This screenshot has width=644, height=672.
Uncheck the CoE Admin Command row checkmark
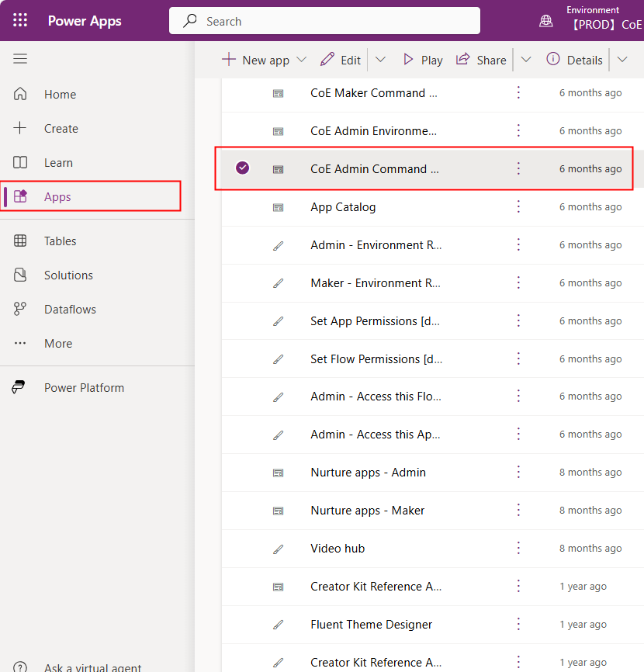click(243, 168)
